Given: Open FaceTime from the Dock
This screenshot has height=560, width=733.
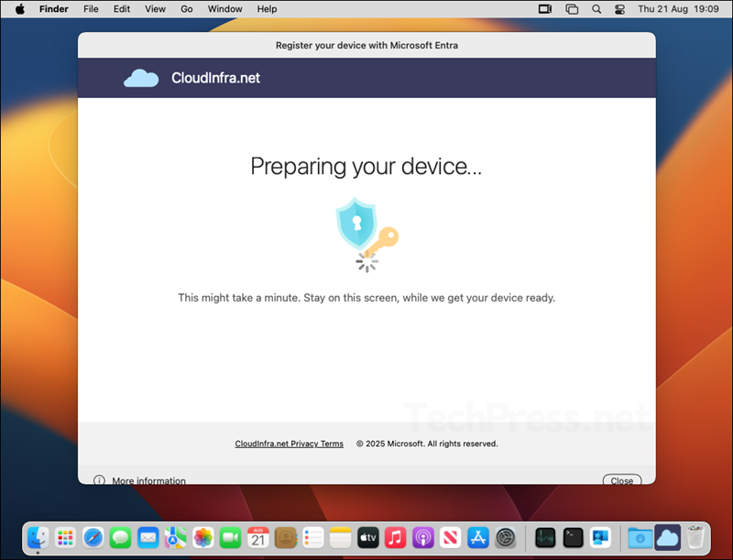Looking at the screenshot, I should coord(231,538).
